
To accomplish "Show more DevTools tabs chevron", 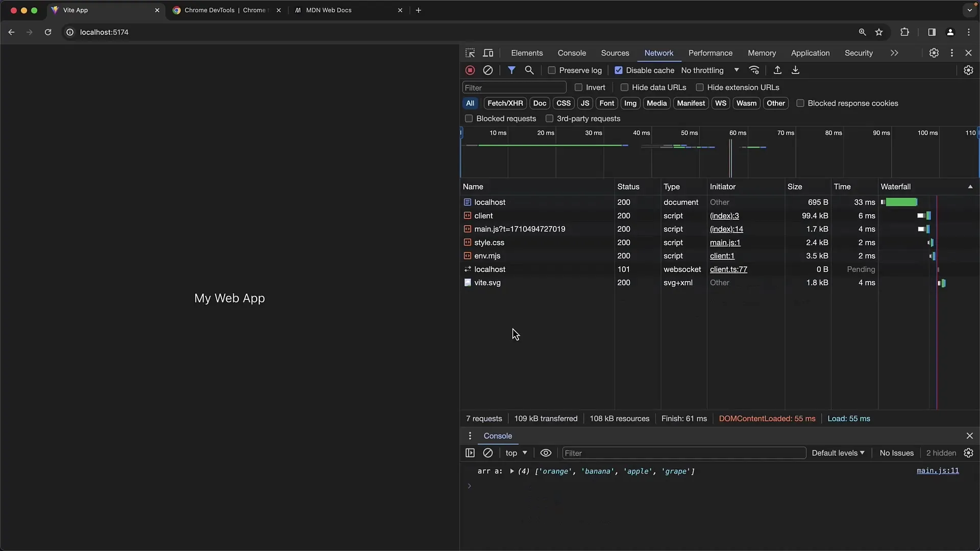I will click(x=894, y=53).
